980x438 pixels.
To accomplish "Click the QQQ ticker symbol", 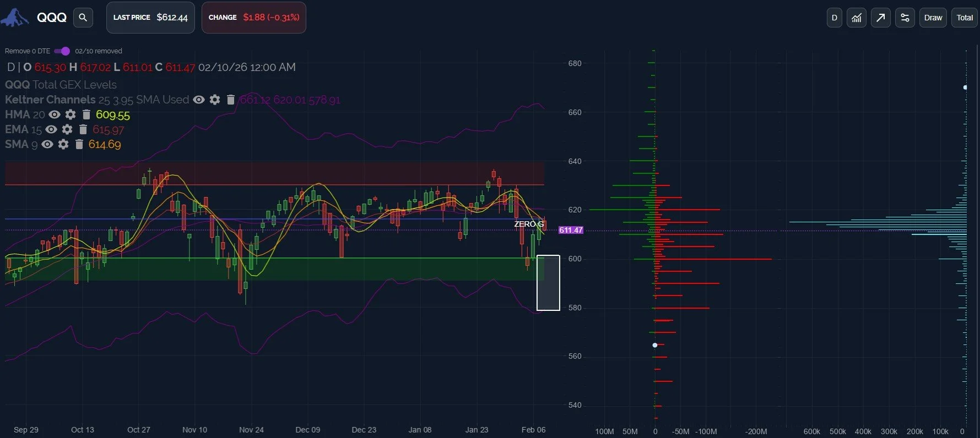I will coord(52,18).
